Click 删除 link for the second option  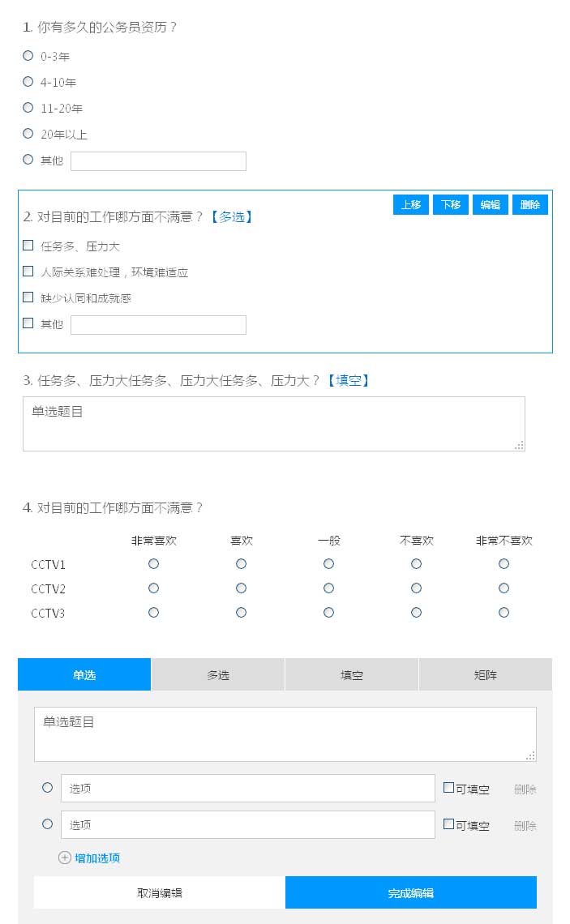click(525, 825)
